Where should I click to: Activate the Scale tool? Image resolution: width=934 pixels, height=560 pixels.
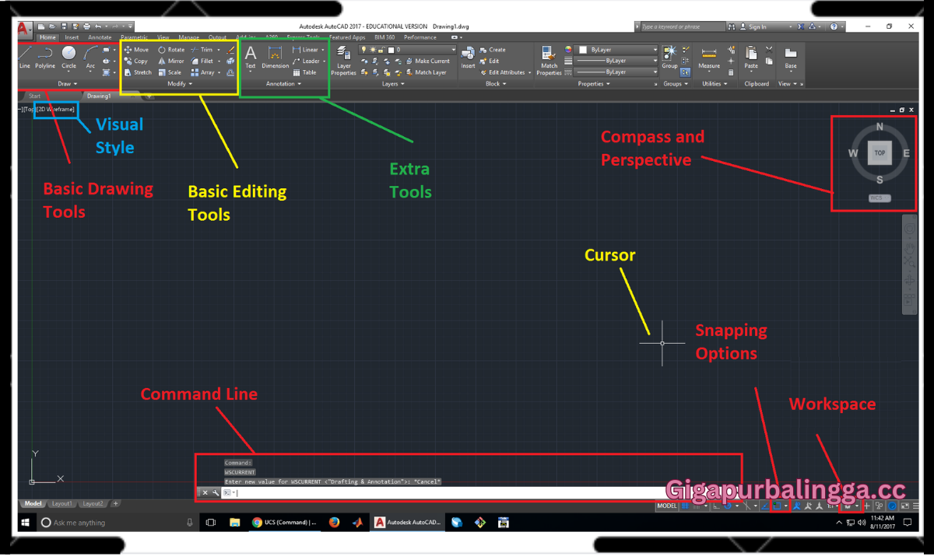click(x=170, y=72)
